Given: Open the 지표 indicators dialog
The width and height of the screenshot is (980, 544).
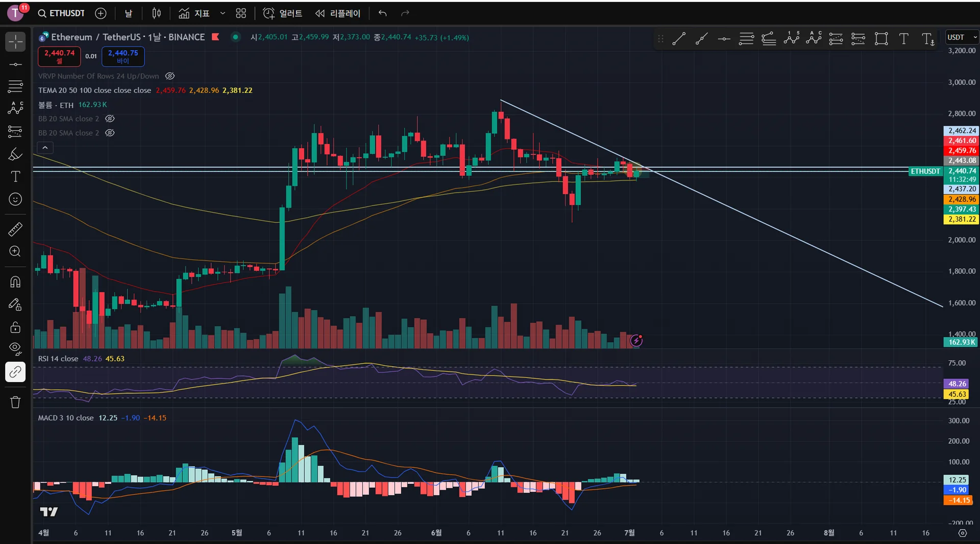Looking at the screenshot, I should tap(194, 13).
